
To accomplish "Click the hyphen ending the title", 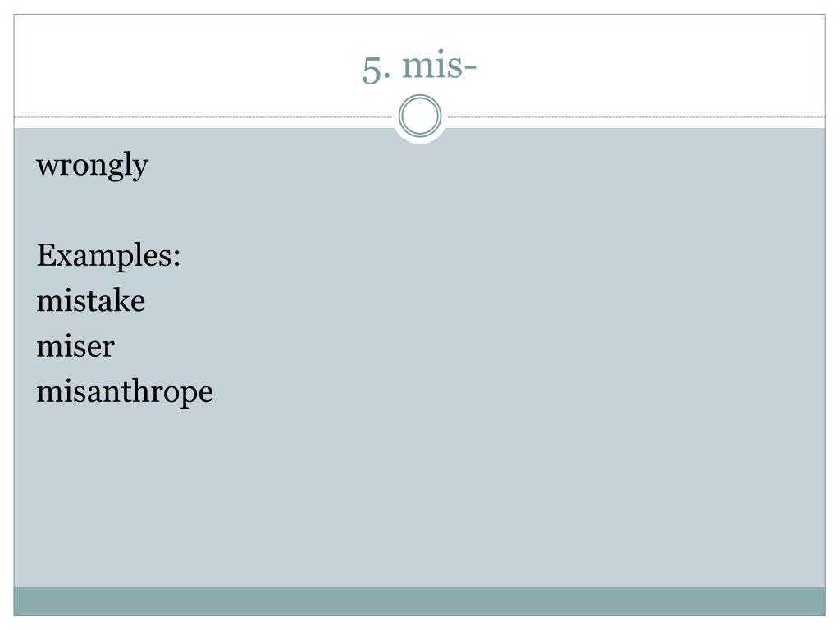I will [468, 68].
